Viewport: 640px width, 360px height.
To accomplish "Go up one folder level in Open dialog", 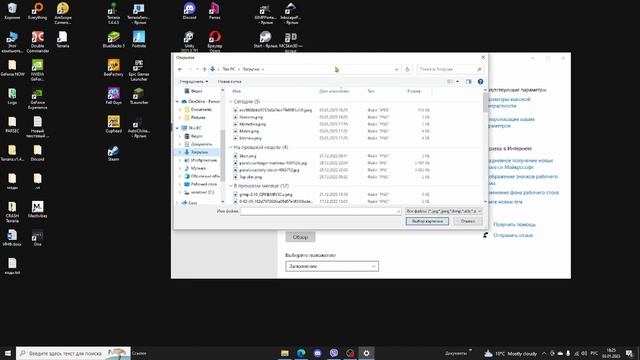I will (204, 69).
